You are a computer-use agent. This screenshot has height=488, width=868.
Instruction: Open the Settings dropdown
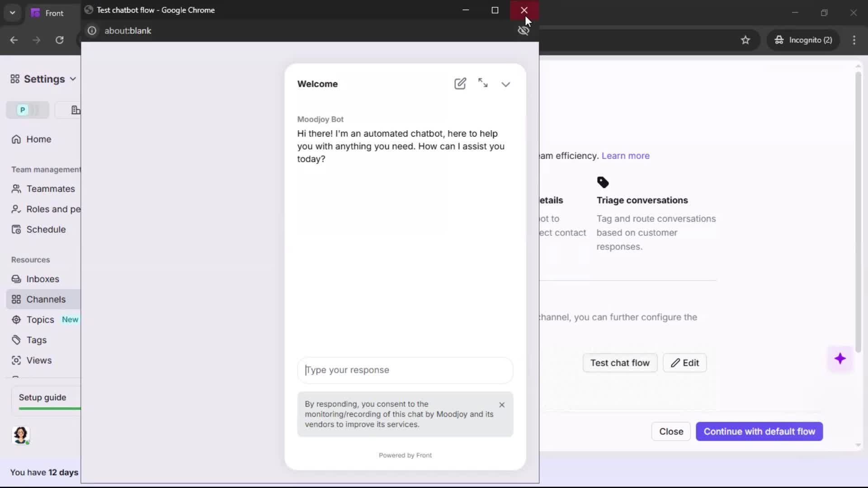(x=42, y=79)
